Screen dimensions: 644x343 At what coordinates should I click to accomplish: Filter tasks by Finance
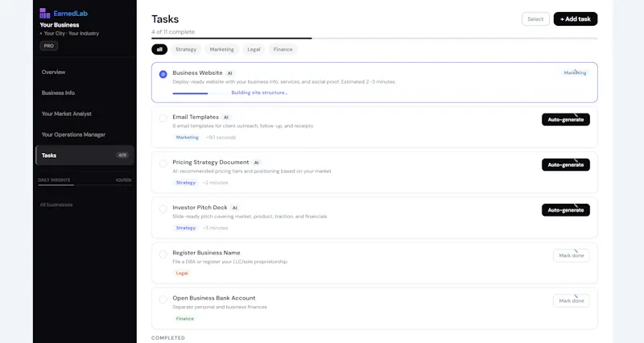tap(283, 49)
